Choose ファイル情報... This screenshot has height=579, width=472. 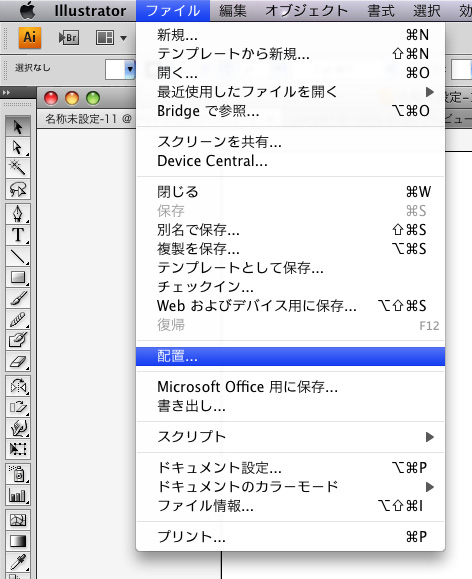click(x=290, y=506)
